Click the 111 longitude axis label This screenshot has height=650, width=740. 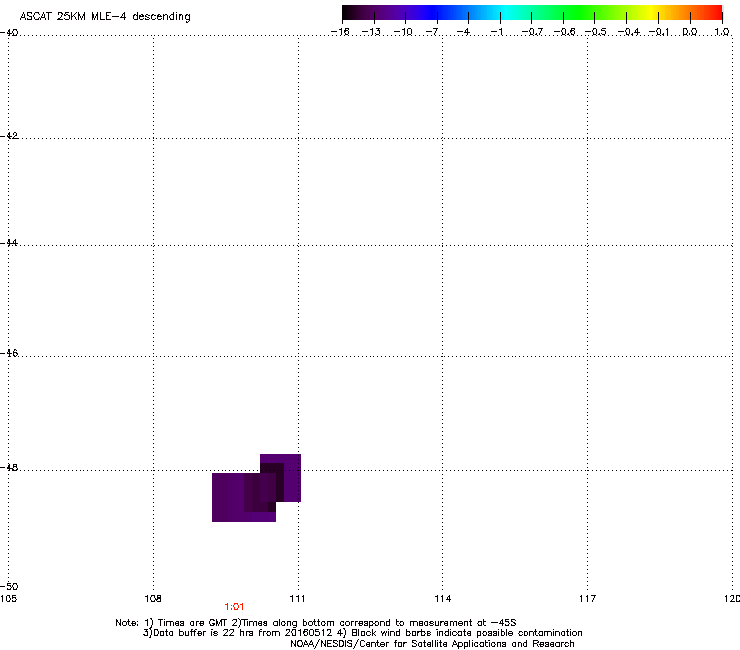click(297, 599)
